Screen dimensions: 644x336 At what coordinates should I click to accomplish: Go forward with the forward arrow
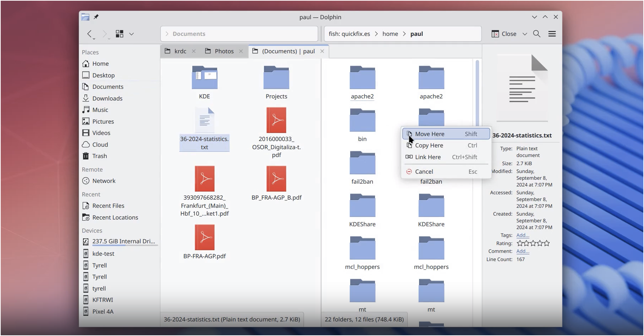(x=105, y=34)
